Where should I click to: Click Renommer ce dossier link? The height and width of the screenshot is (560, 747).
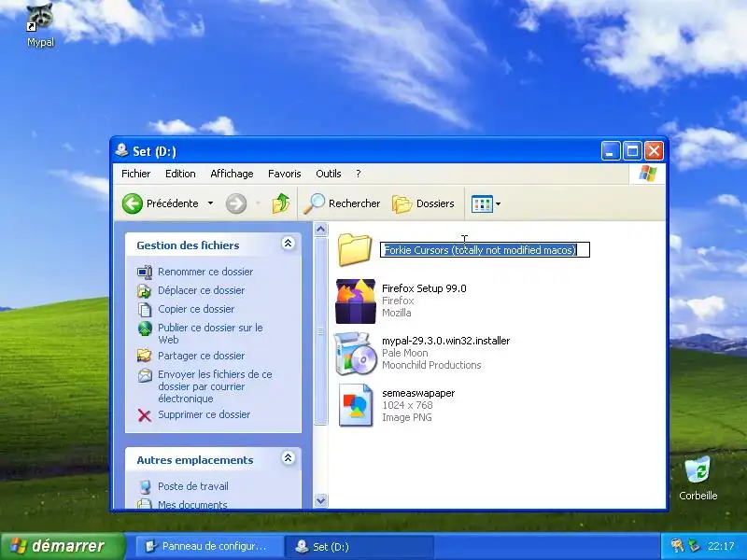(x=205, y=272)
